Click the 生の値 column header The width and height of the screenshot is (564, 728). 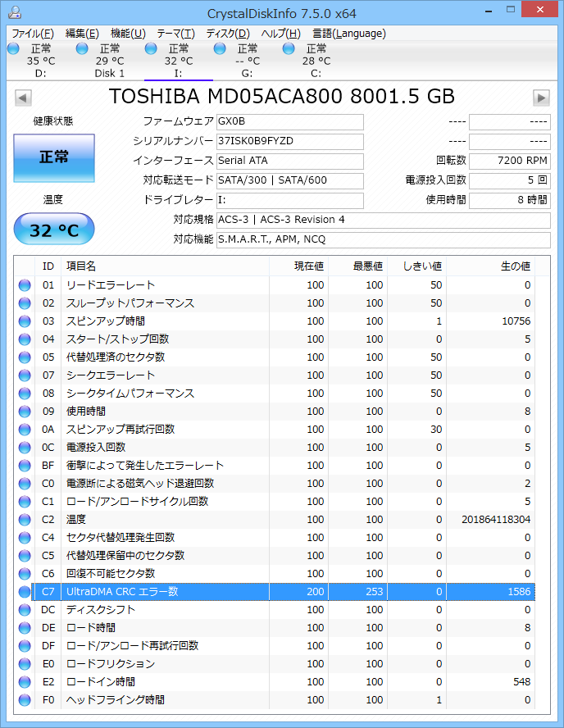tap(490, 266)
